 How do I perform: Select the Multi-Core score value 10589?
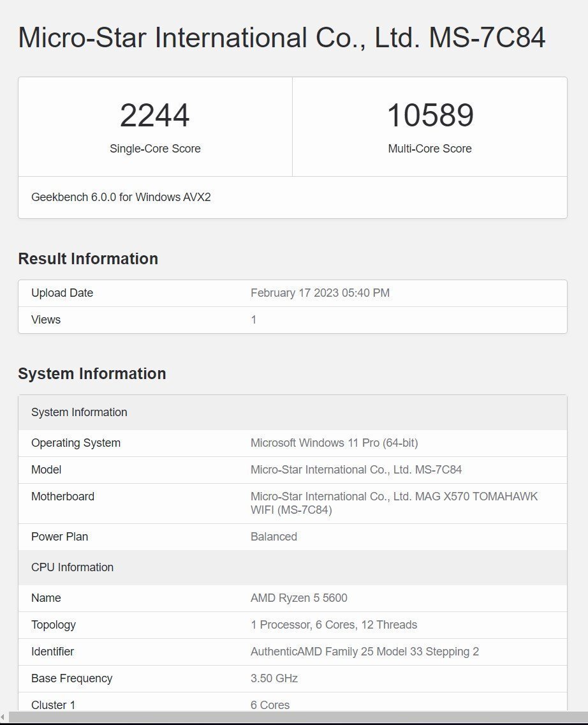point(430,115)
